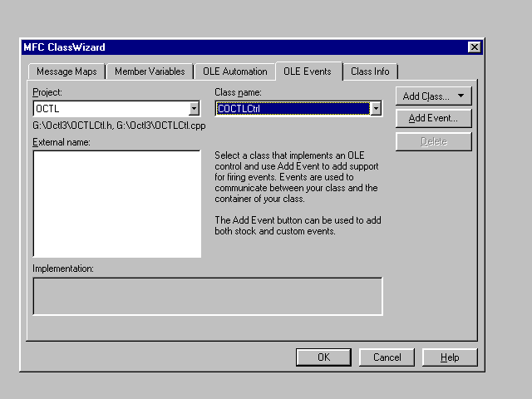532x399 pixels.
Task: Click the OLE Events tab
Action: 308,71
